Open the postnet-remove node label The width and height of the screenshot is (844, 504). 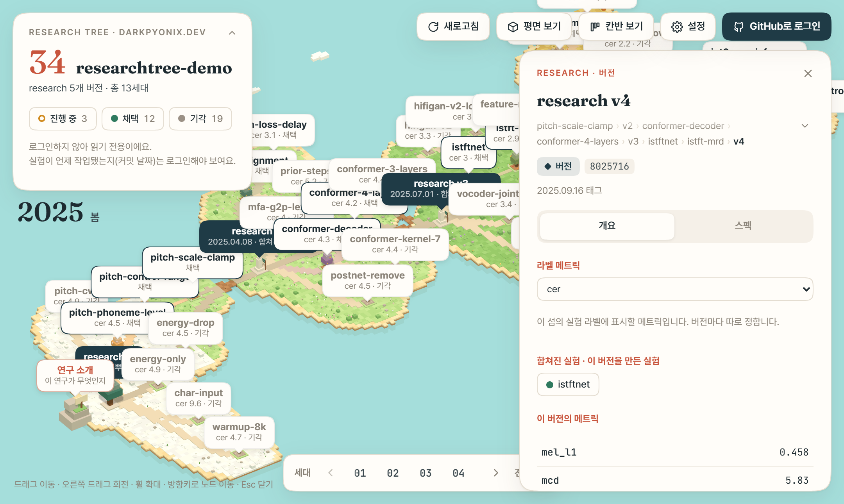[367, 281]
